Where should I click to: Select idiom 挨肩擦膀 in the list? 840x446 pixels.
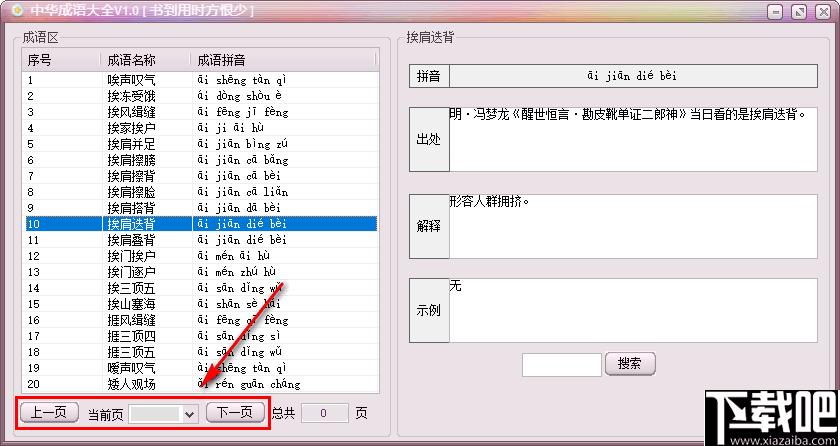pos(131,160)
